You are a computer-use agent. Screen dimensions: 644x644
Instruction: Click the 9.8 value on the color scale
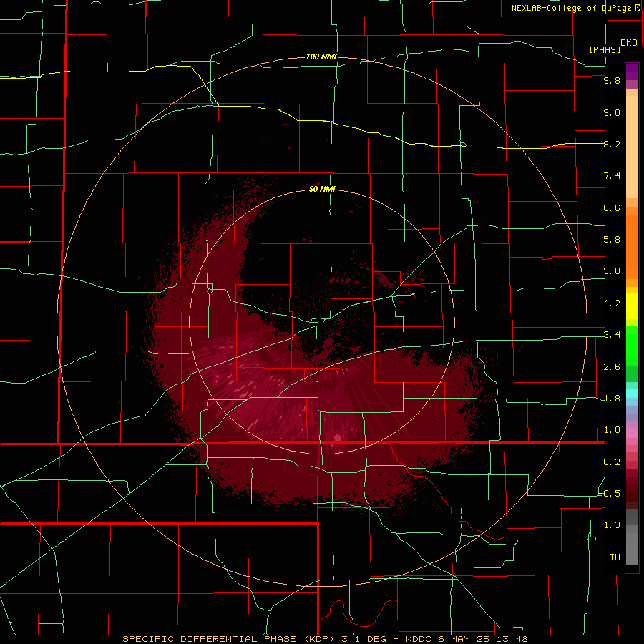(612, 80)
